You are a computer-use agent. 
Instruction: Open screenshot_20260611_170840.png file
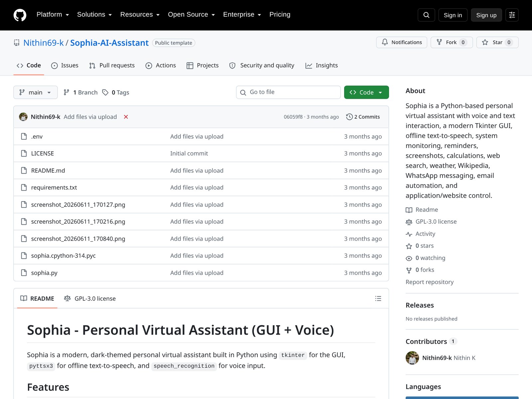tap(78, 239)
